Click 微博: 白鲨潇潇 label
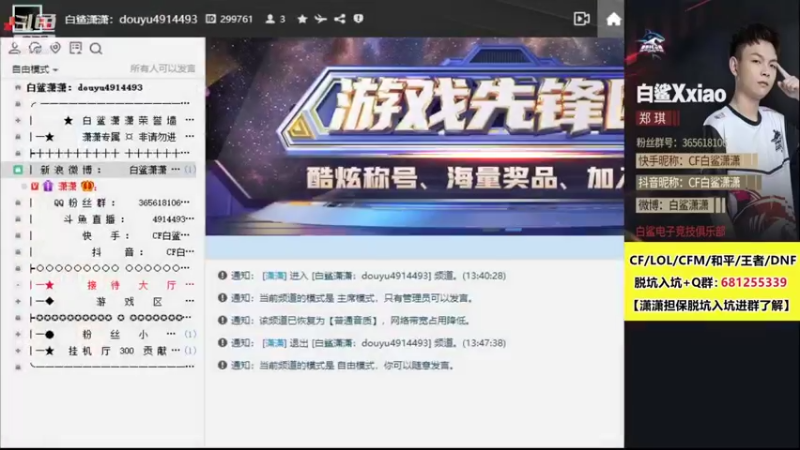800x450 pixels. (673, 205)
